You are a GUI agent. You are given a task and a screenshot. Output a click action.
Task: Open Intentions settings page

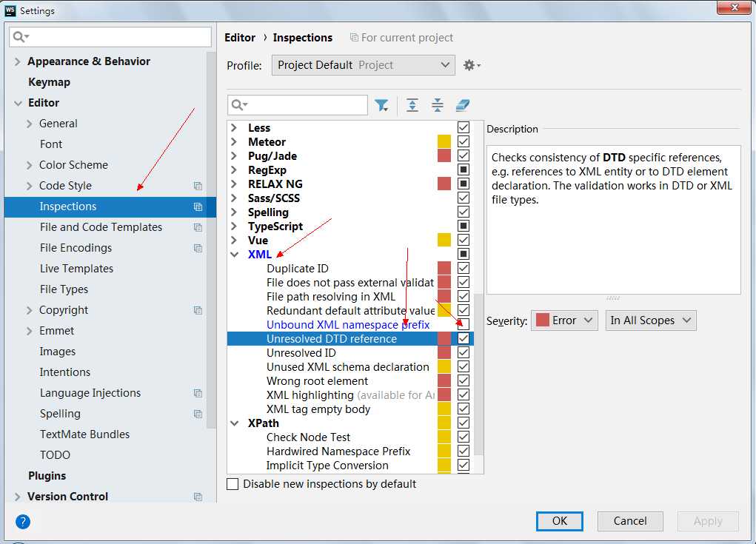(64, 372)
